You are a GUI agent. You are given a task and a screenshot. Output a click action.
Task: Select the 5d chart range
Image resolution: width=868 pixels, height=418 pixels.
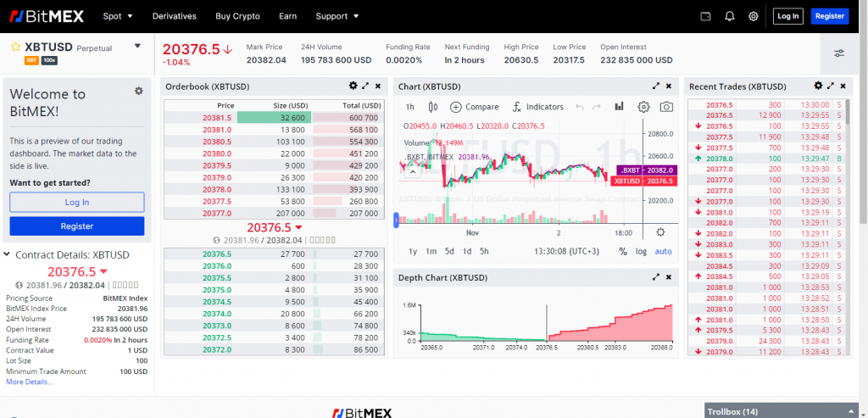click(449, 251)
